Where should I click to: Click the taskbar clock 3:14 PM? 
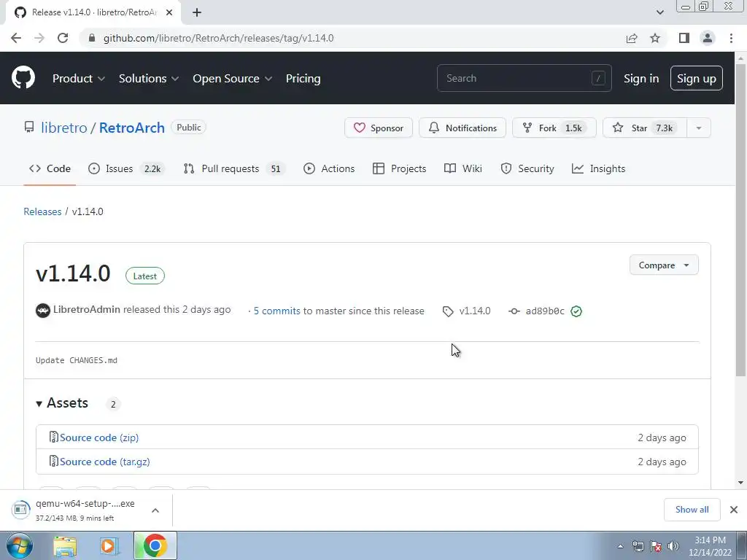[x=710, y=546]
